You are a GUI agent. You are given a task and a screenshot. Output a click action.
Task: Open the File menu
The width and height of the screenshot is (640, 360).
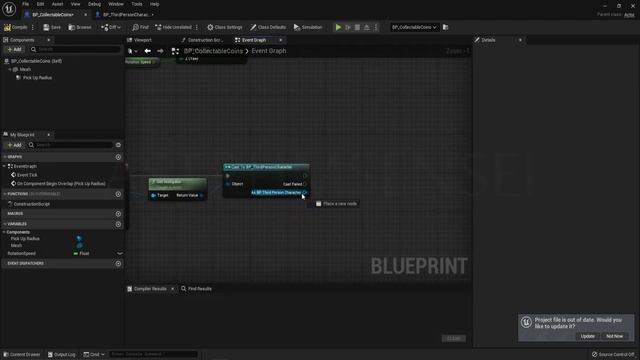click(x=25, y=4)
